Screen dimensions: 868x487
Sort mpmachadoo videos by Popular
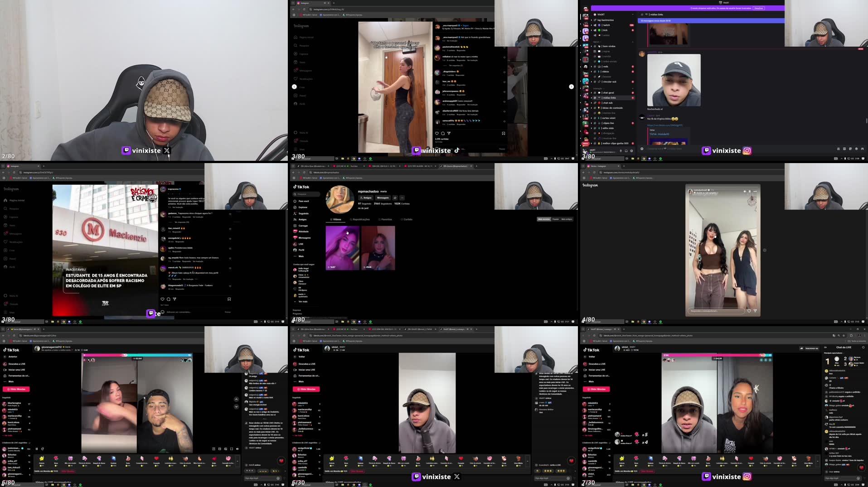coord(555,219)
